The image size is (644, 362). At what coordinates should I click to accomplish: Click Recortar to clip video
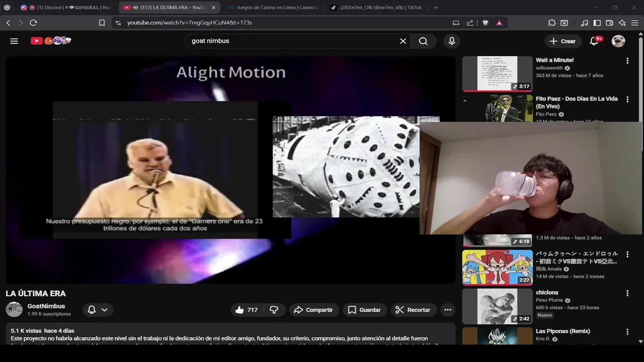[413, 310]
